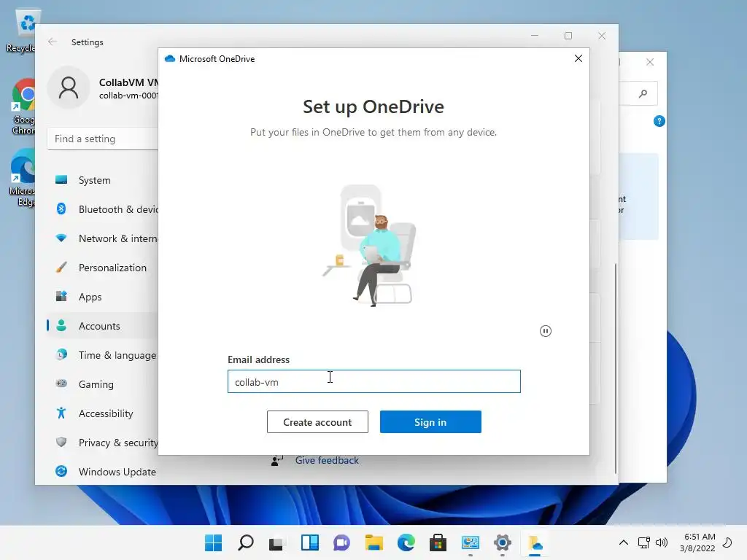Click the Time & language clock icon
Viewport: 747px width, 560px height.
[61, 354]
